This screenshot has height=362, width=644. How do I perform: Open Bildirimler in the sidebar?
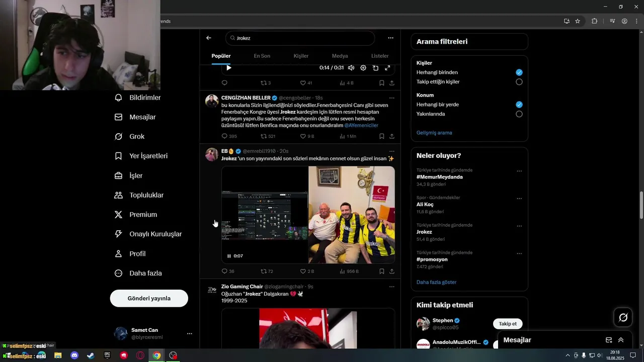point(138,98)
